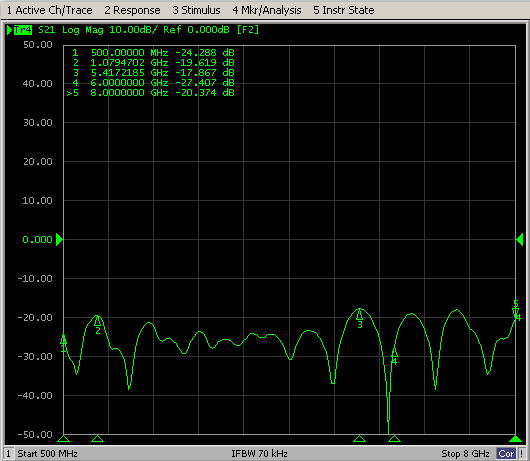Select marker 4 row at 6.0000000 GHz
This screenshot has height=461, width=530.
(153, 82)
